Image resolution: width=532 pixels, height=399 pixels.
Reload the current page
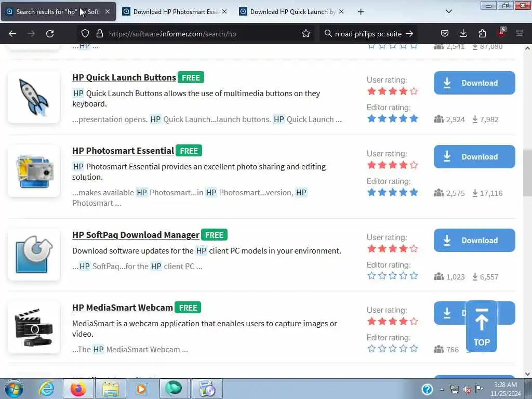pos(50,34)
